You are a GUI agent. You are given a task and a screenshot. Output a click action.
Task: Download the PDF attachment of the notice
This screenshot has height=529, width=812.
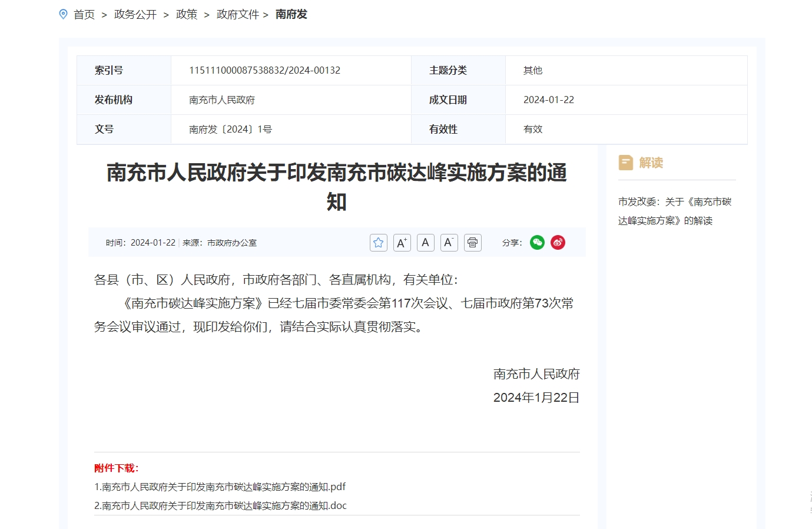point(218,486)
